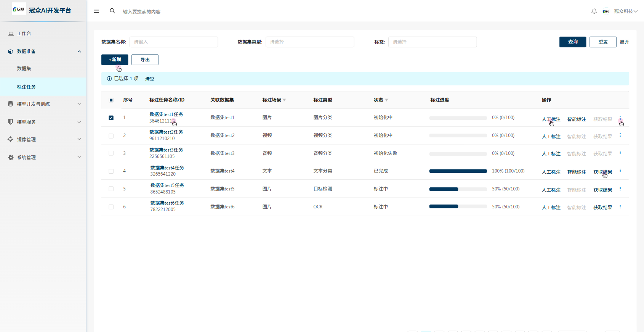Click the 状态 column filter icon
This screenshot has height=332, width=644.
click(386, 100)
